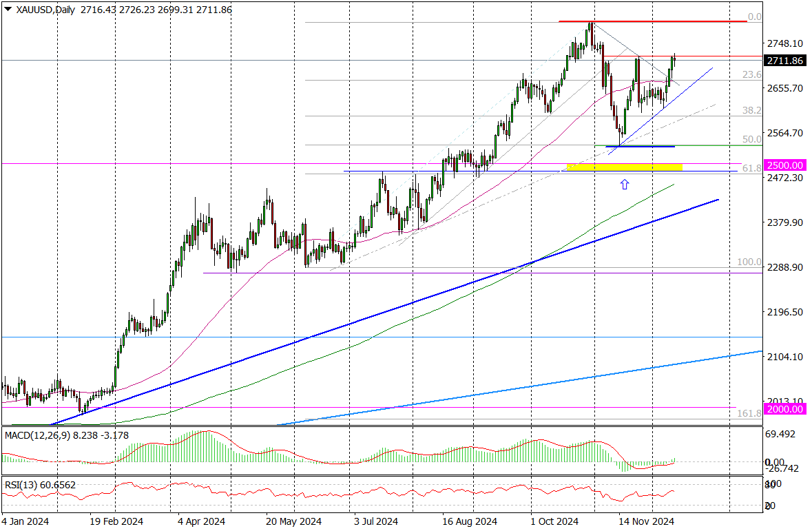812x531 pixels.
Task: Click the 2655.70 price axis value
Action: (785, 89)
